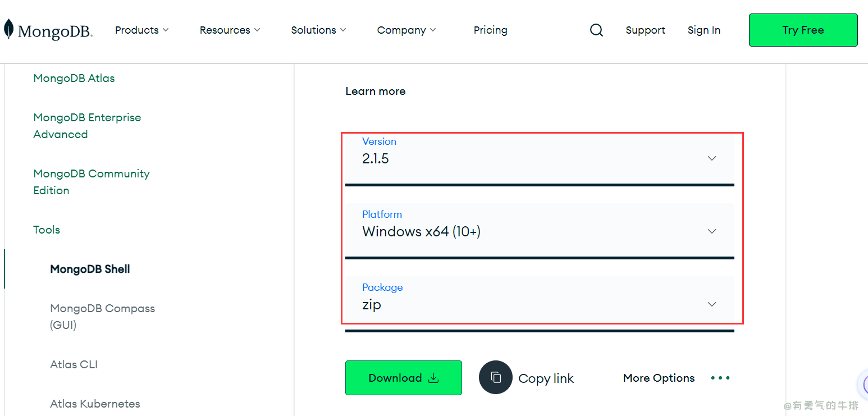The height and width of the screenshot is (416, 868).
Task: Click the MongoDB leaf logo
Action: tap(8, 29)
